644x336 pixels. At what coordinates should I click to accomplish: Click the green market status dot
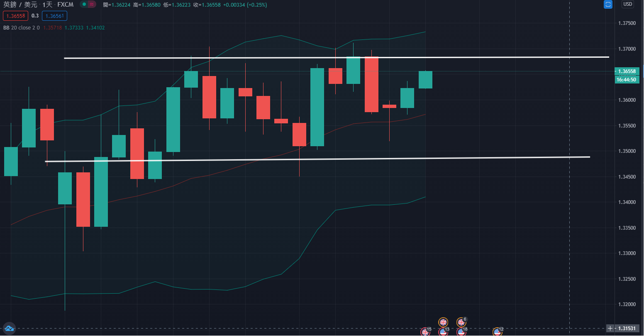point(84,5)
